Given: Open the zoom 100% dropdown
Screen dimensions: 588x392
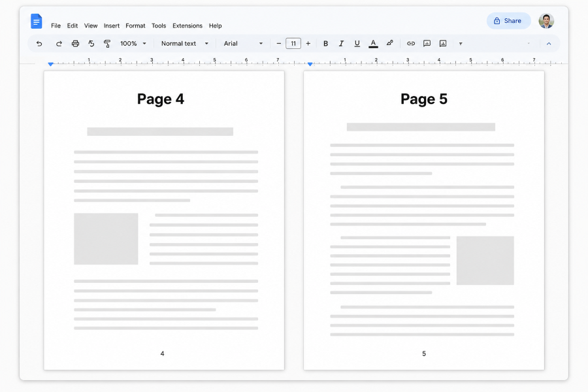Looking at the screenshot, I should pyautogui.click(x=133, y=44).
